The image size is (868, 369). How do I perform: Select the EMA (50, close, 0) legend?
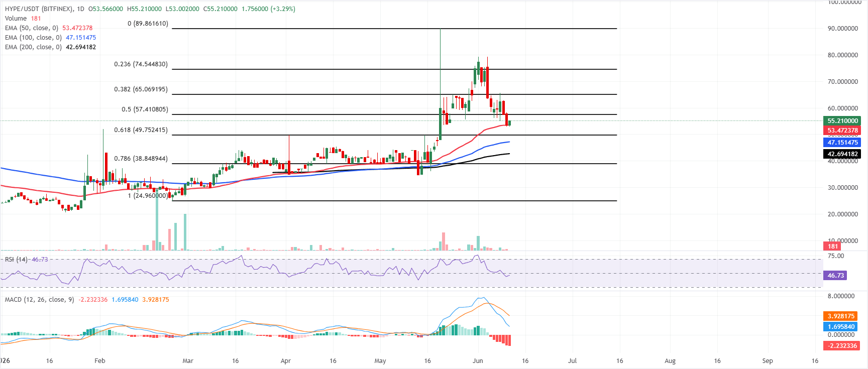click(32, 28)
